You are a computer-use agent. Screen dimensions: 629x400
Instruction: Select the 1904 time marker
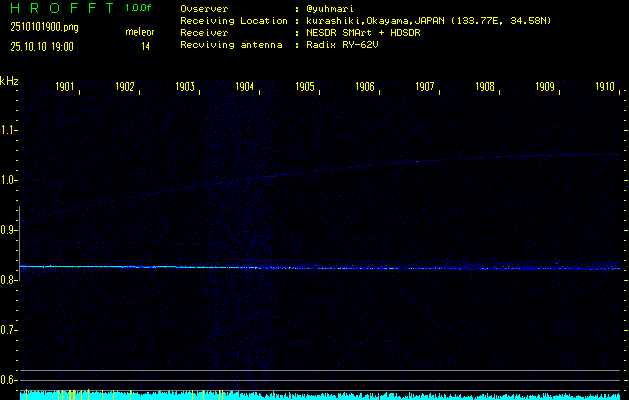245,87
